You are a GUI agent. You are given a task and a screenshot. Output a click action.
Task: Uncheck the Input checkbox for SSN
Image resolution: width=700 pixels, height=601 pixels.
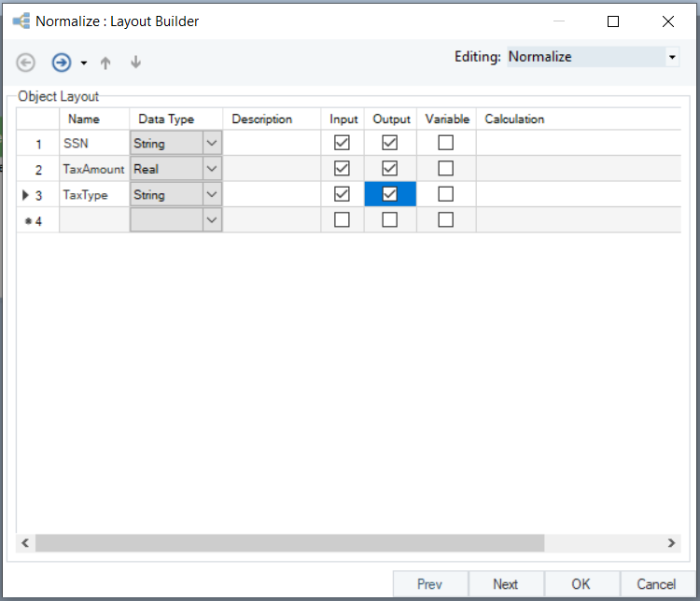(342, 143)
